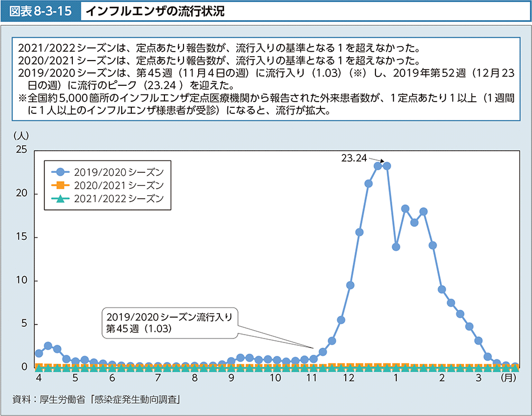Click the first blue data point at April
This screenshot has width=532, height=416.
39,353
